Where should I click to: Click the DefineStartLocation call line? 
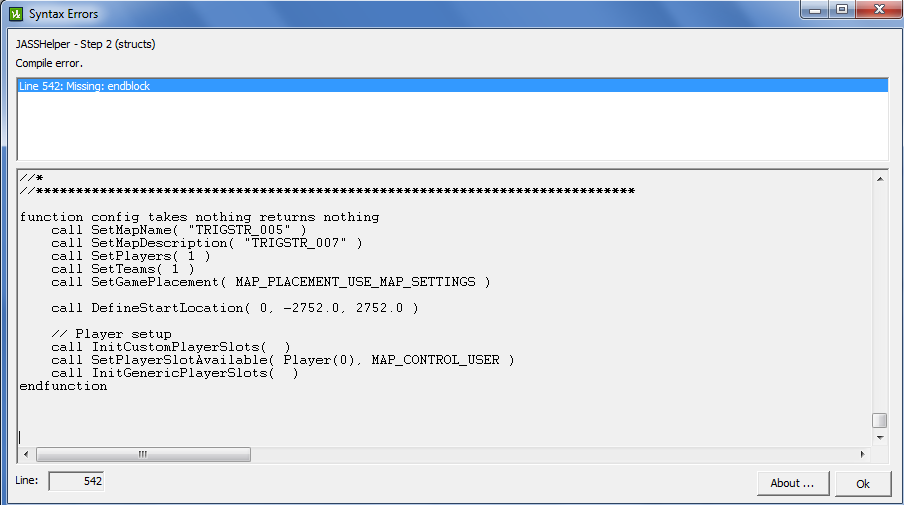(235, 308)
